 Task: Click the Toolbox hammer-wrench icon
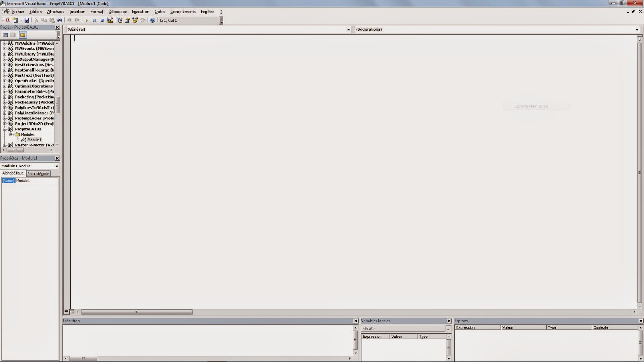tap(143, 20)
